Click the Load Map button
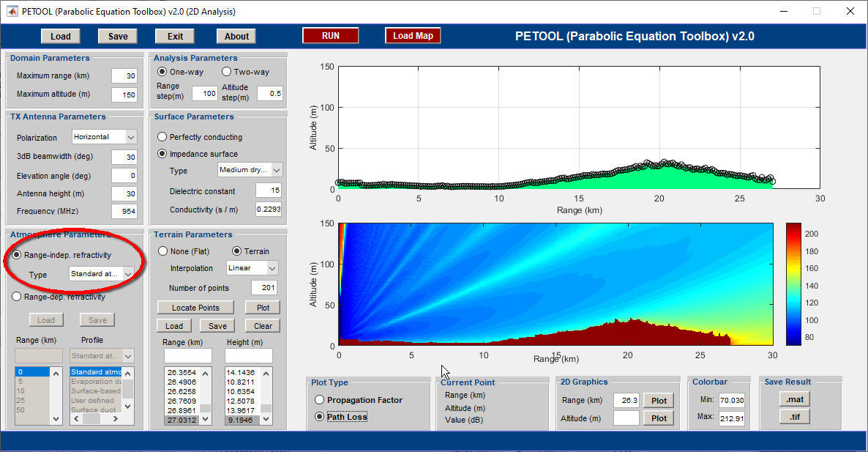 413,35
